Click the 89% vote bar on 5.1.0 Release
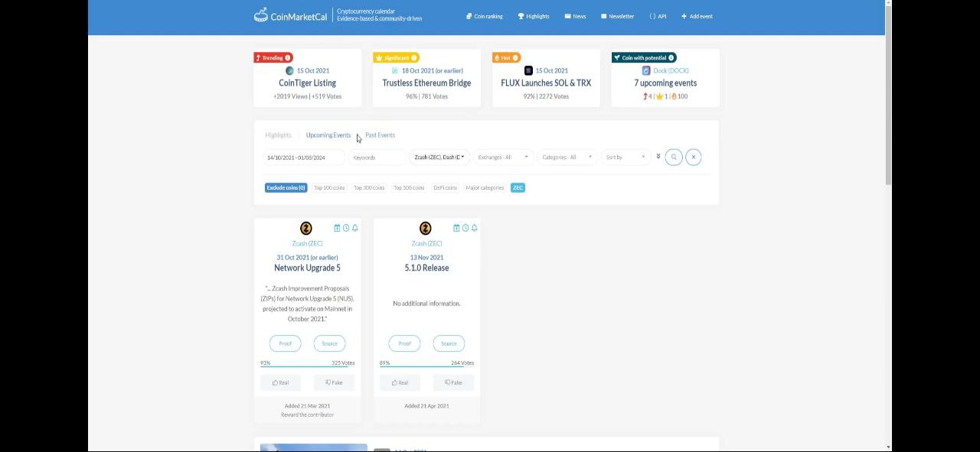Image resolution: width=980 pixels, height=452 pixels. coord(426,367)
